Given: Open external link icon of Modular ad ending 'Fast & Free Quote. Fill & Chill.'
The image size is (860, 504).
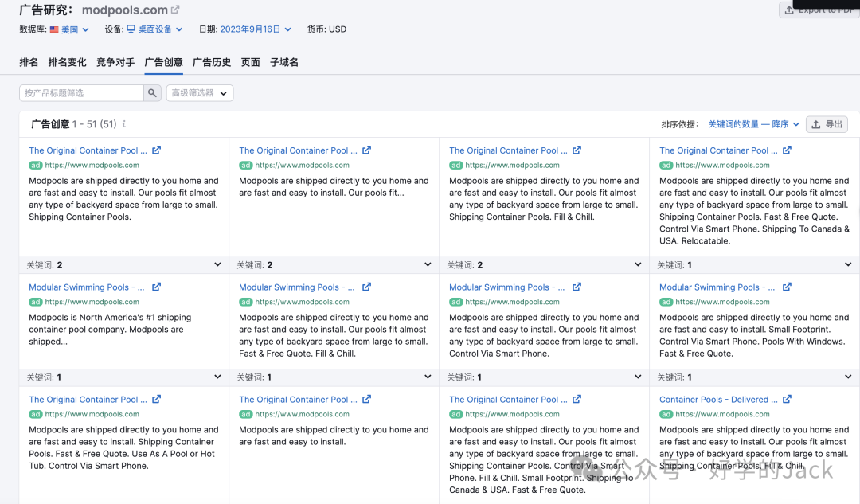Looking at the screenshot, I should (x=366, y=287).
